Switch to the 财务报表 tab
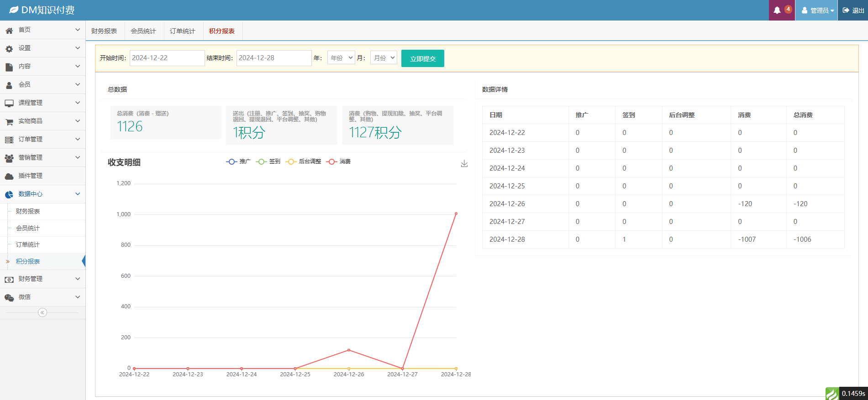The image size is (868, 400). point(104,31)
